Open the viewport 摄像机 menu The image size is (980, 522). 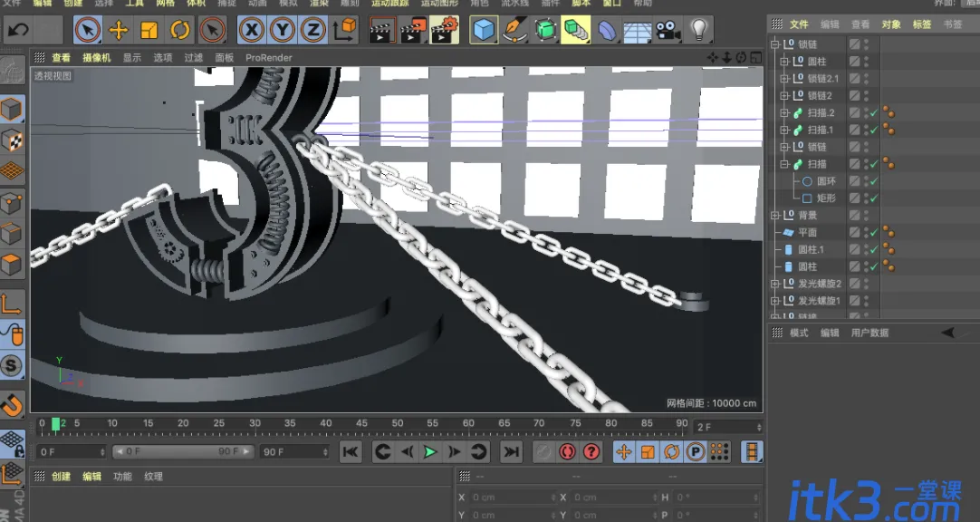96,57
